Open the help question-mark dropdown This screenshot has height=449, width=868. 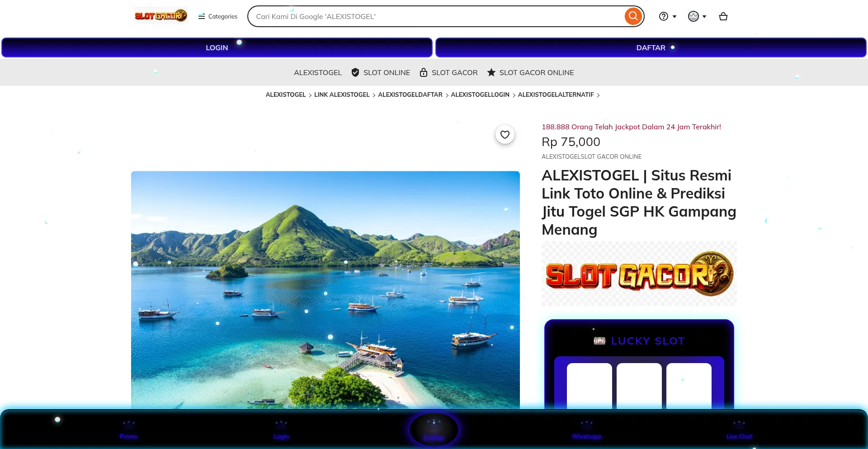pos(668,16)
